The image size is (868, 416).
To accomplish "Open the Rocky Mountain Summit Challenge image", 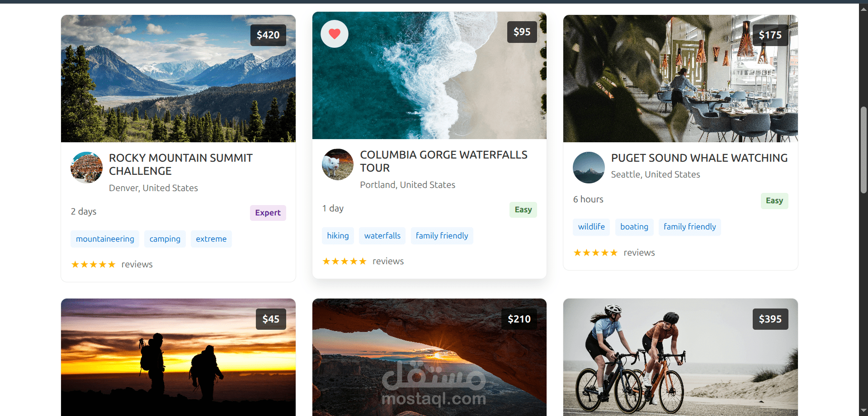I will coord(178,79).
